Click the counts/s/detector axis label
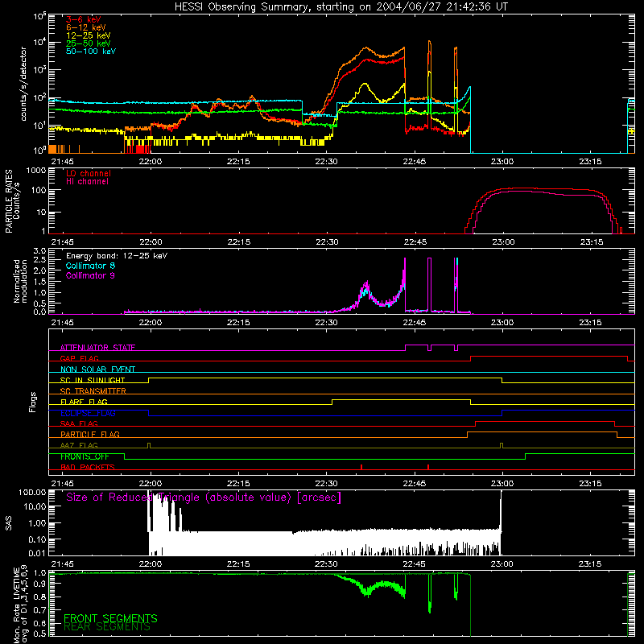 23,84
